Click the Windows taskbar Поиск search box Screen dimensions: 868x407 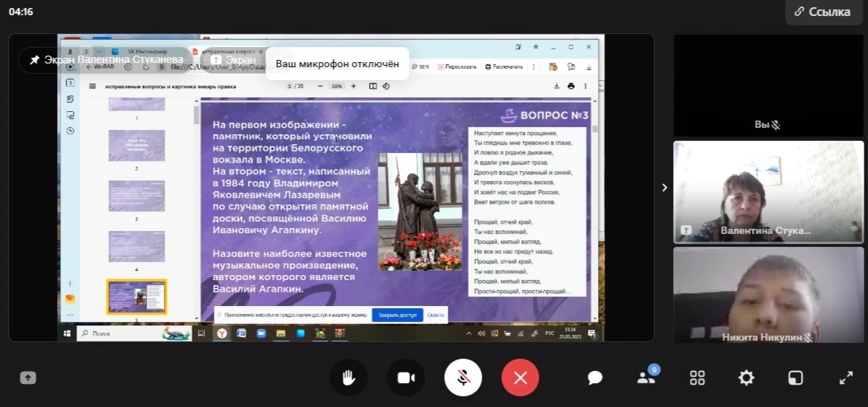tap(134, 333)
